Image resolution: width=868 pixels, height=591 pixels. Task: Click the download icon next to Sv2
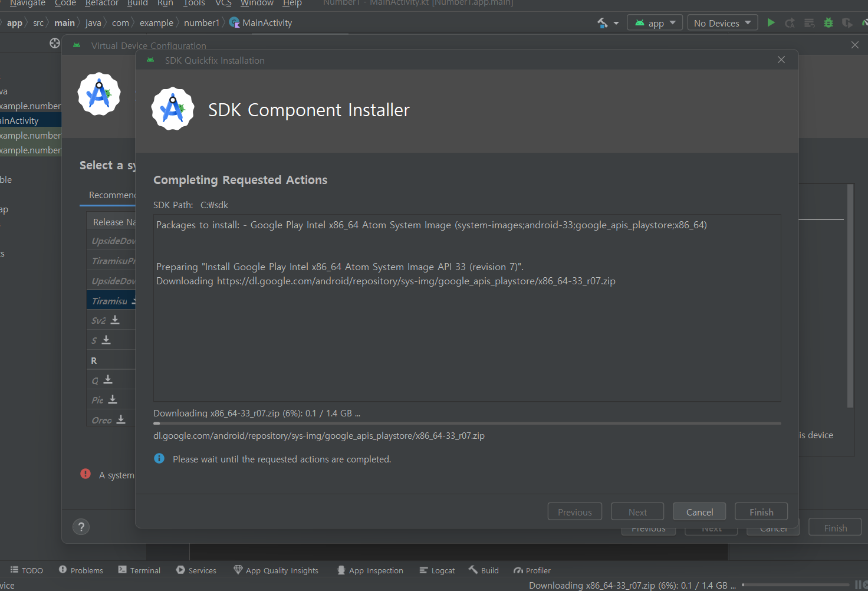point(115,320)
